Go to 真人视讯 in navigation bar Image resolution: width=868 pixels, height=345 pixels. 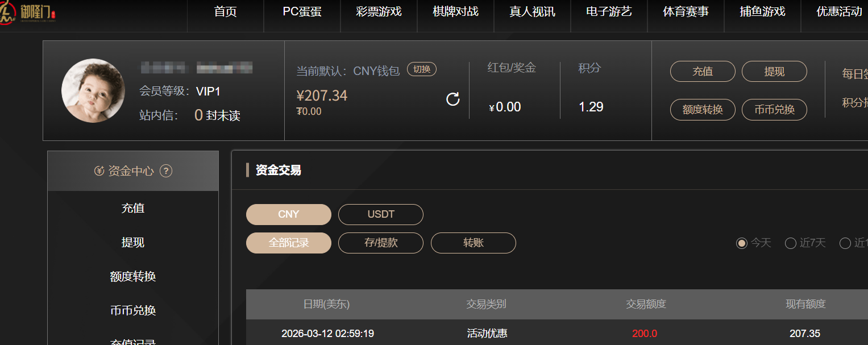(x=532, y=12)
